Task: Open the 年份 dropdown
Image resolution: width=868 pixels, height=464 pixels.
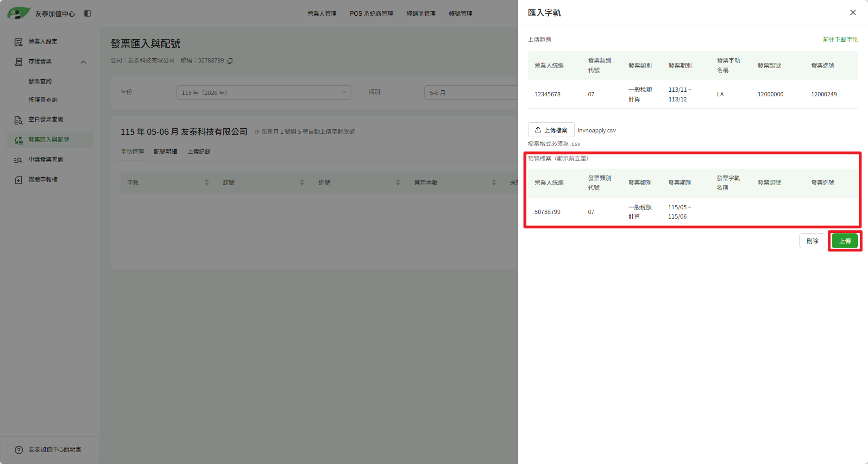Action: [264, 93]
